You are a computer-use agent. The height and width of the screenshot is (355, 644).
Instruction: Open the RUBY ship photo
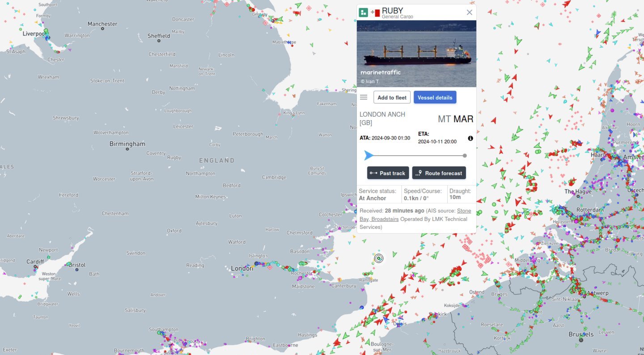point(416,54)
